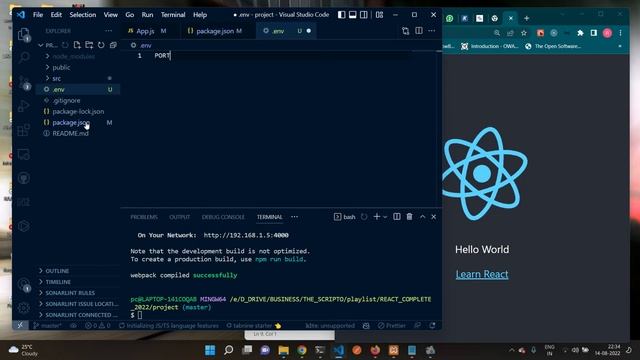
Task: Open the Accounts icon in activity bar
Action: (24, 284)
